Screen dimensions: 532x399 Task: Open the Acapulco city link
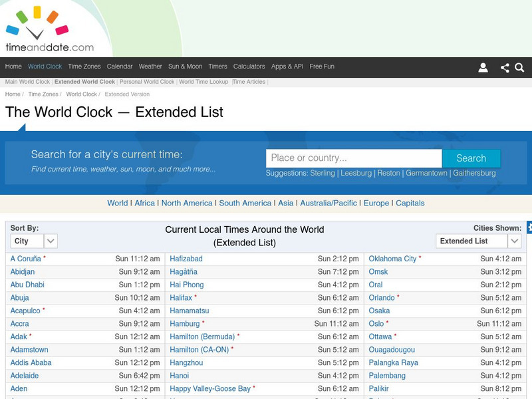pyautogui.click(x=25, y=311)
